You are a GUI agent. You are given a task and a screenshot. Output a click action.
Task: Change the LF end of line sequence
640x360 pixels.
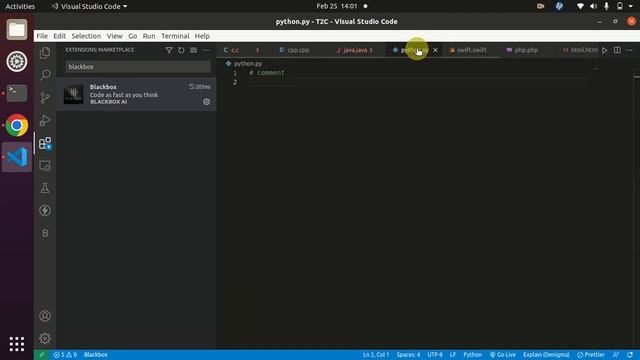coord(453,355)
